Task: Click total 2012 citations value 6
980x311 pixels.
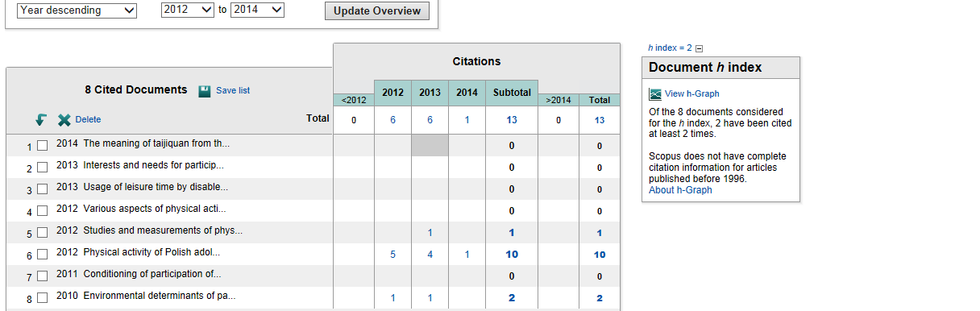Action: pyautogui.click(x=392, y=120)
